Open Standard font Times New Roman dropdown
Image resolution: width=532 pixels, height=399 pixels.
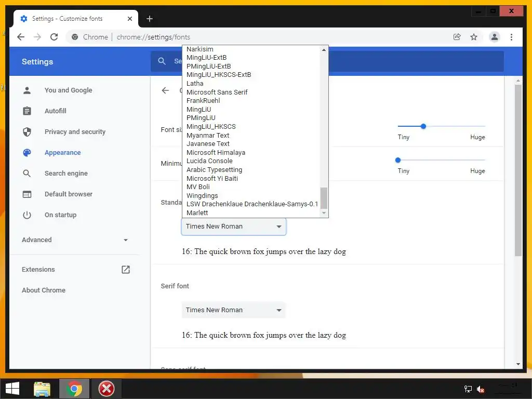pos(234,227)
